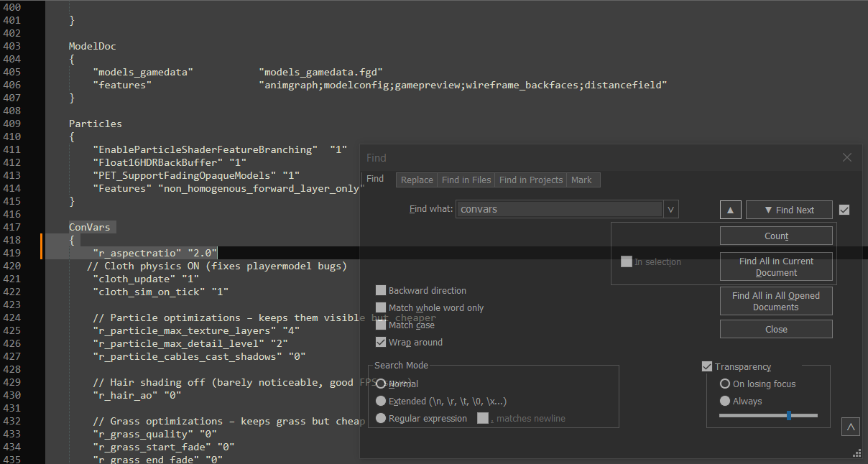The height and width of the screenshot is (464, 868).
Task: Collapse the Find dialog using the caret button
Action: pos(851,427)
